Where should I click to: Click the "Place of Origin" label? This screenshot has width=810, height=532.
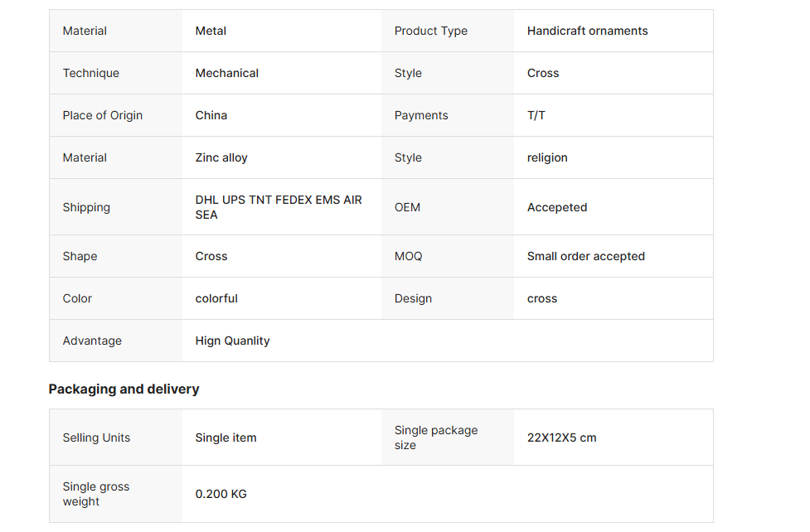[x=102, y=115]
